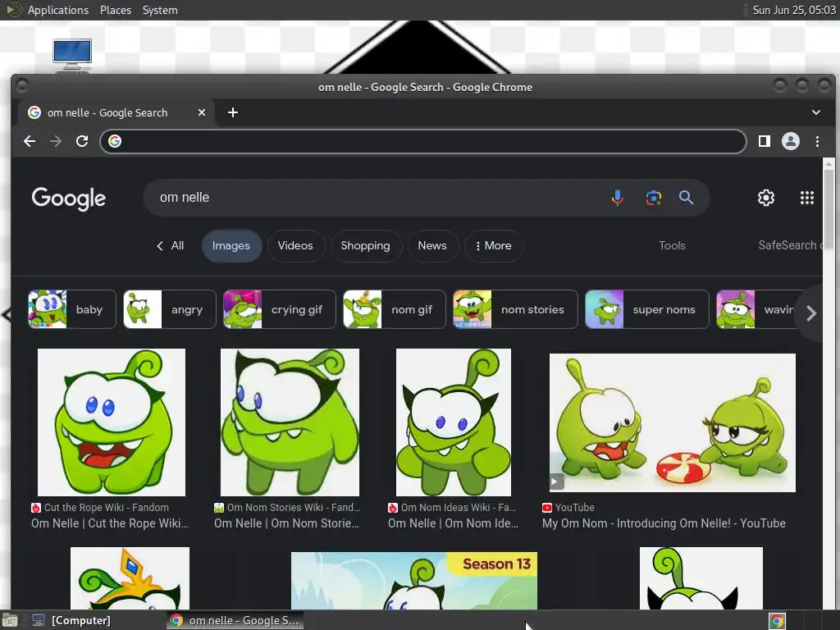
Task: Switch to Videos results
Action: tap(295, 246)
